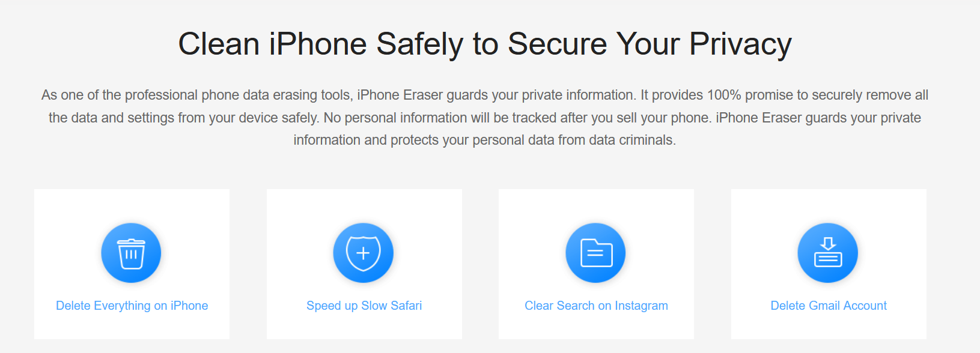Select the white card containing the trash icon
This screenshot has height=353, width=980.
(x=132, y=264)
